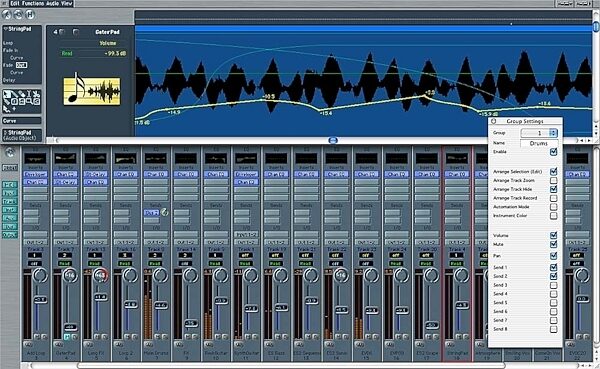This screenshot has height=369, width=600.
Task: Click the Bus filter button in mixer
Action: [10, 226]
